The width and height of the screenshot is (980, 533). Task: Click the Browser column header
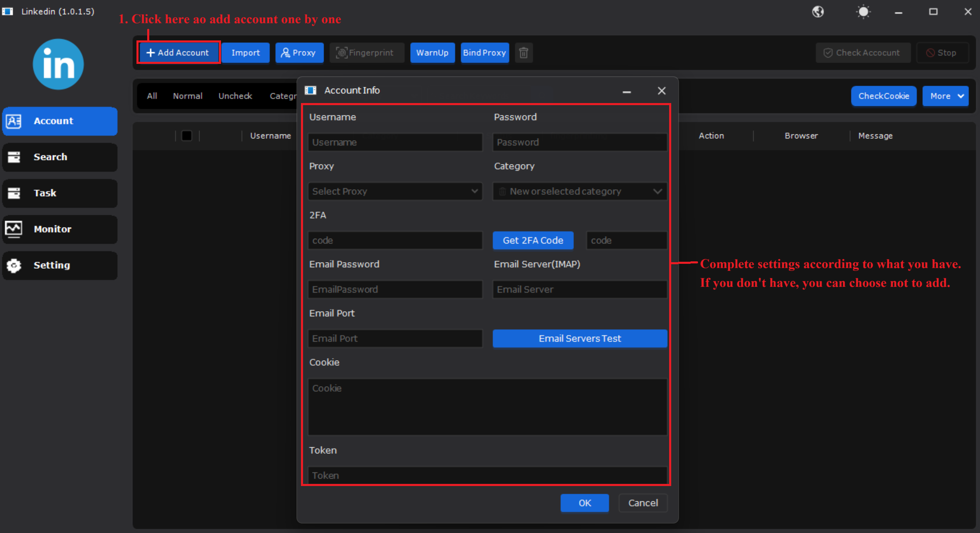coord(801,136)
